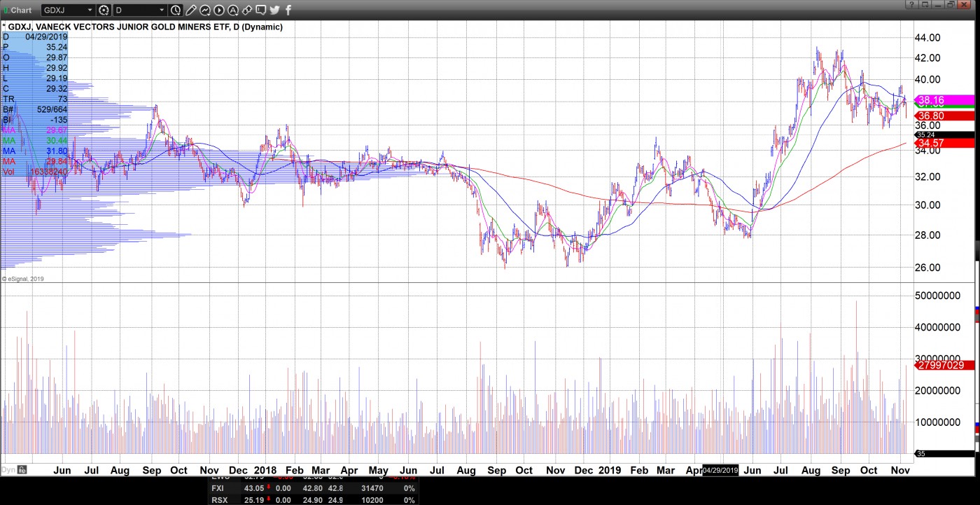980x505 pixels.
Task: Click the 2019 label on time axis
Action: coord(609,471)
